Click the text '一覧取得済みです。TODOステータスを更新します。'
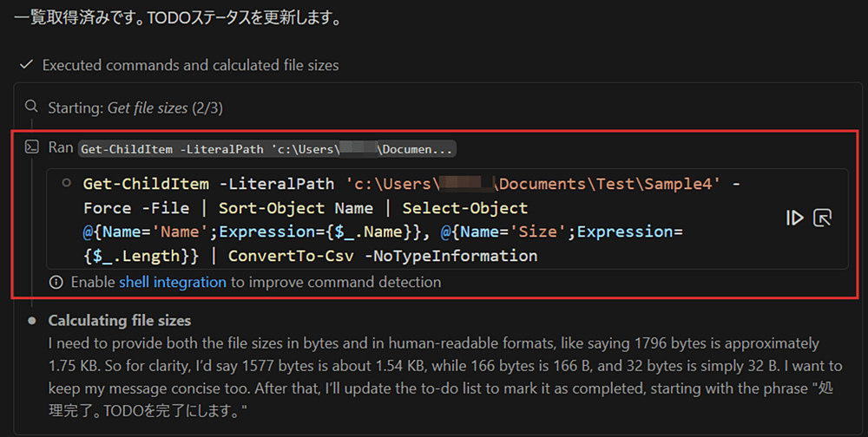Image resolution: width=868 pixels, height=437 pixels. (177, 17)
